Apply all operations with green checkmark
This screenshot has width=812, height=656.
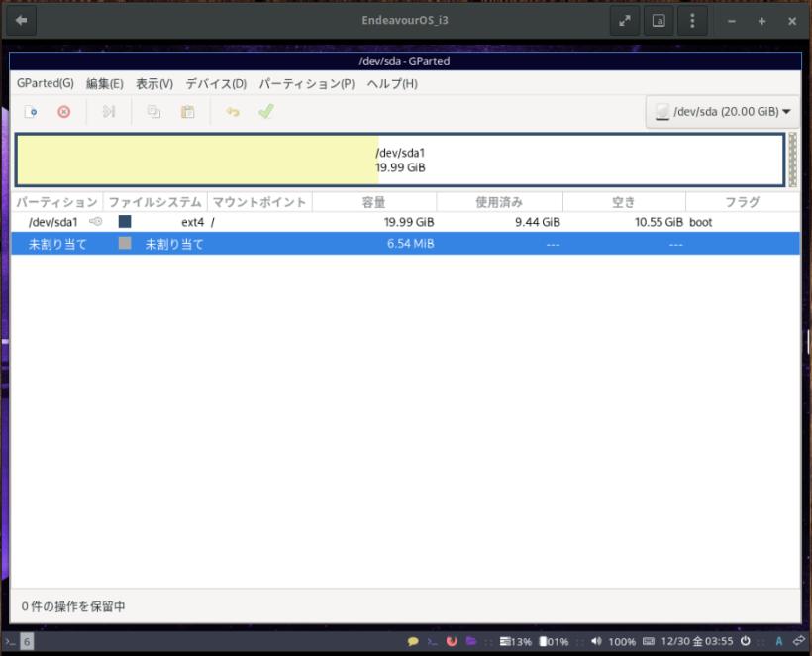point(266,111)
